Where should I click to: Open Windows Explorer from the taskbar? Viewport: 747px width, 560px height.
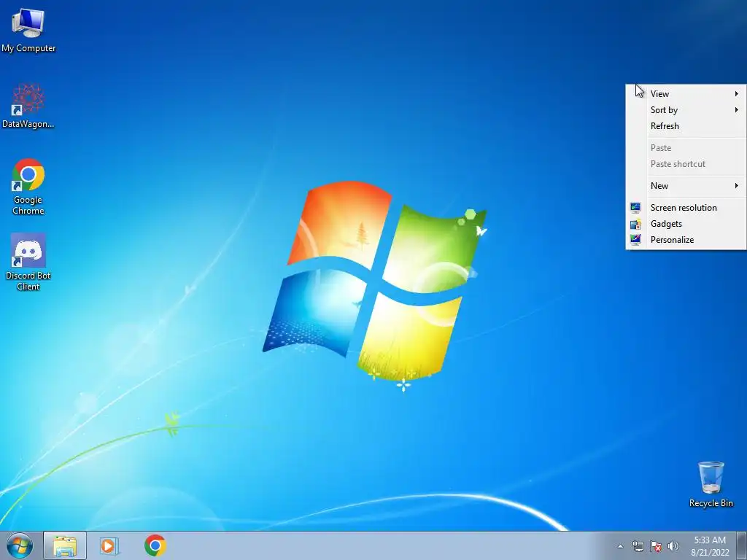click(x=65, y=545)
